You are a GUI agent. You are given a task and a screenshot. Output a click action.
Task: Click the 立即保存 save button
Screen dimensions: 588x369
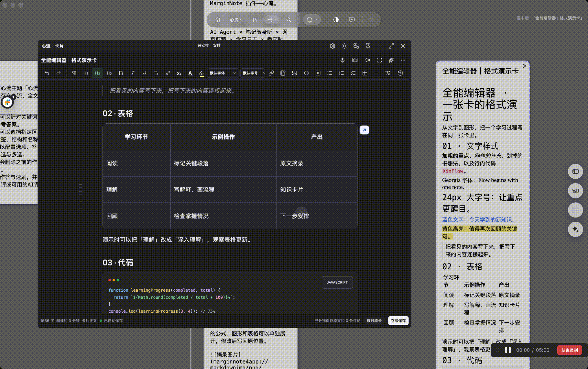398,321
